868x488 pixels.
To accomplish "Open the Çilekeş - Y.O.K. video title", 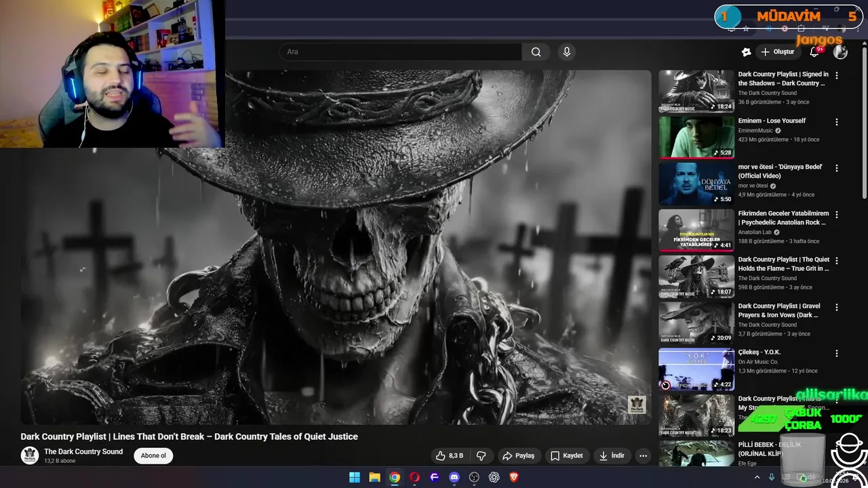I will (759, 352).
